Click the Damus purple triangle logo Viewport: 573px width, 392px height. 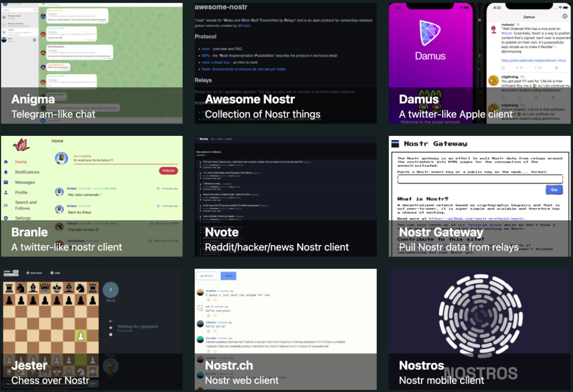(430, 32)
